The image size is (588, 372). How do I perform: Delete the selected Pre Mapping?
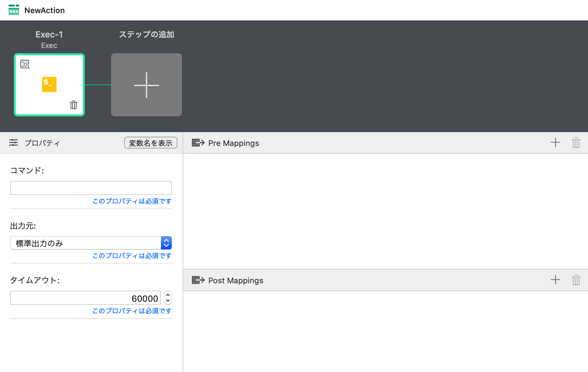576,143
